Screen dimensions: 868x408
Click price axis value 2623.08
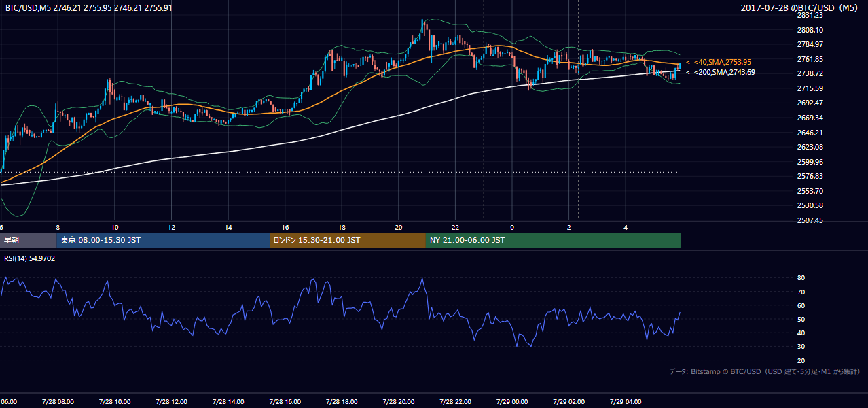click(810, 147)
